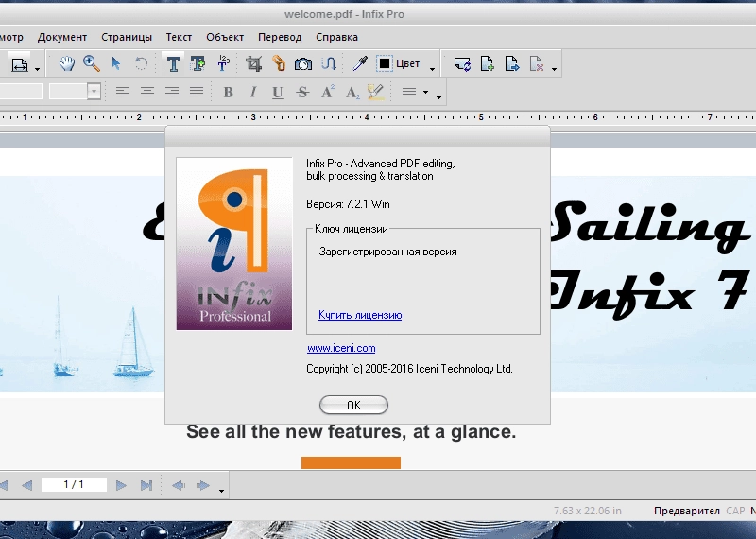756x539 pixels.
Task: Select the Hand pan tool
Action: (x=67, y=63)
